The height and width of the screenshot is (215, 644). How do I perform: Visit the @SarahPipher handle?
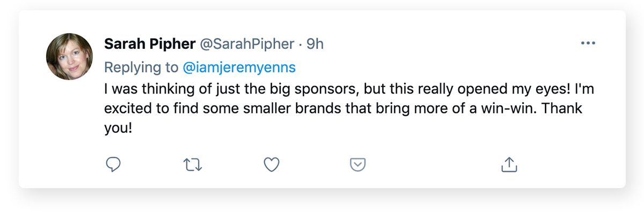(x=247, y=44)
